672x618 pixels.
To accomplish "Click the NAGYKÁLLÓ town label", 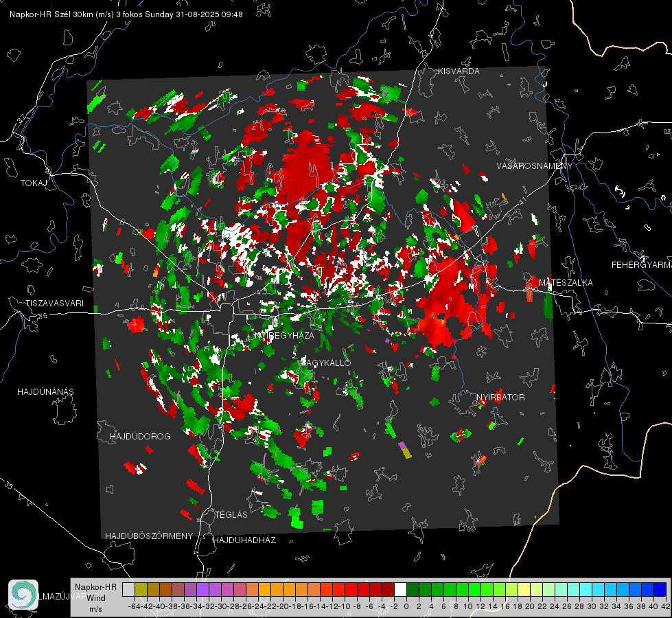I will pyautogui.click(x=326, y=363).
